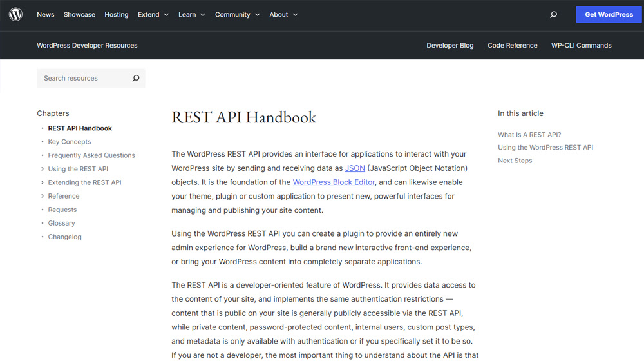Expand the Community dropdown menu
The image size is (644, 361).
(238, 14)
